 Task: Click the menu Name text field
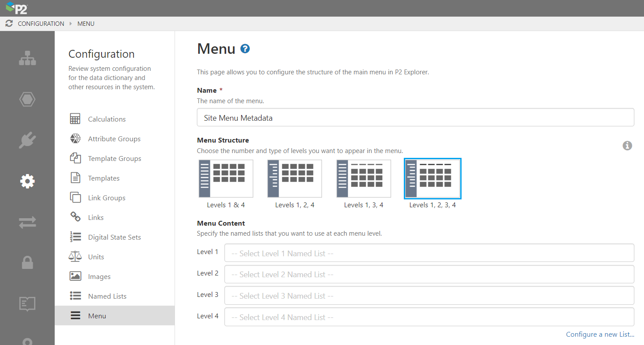(415, 118)
